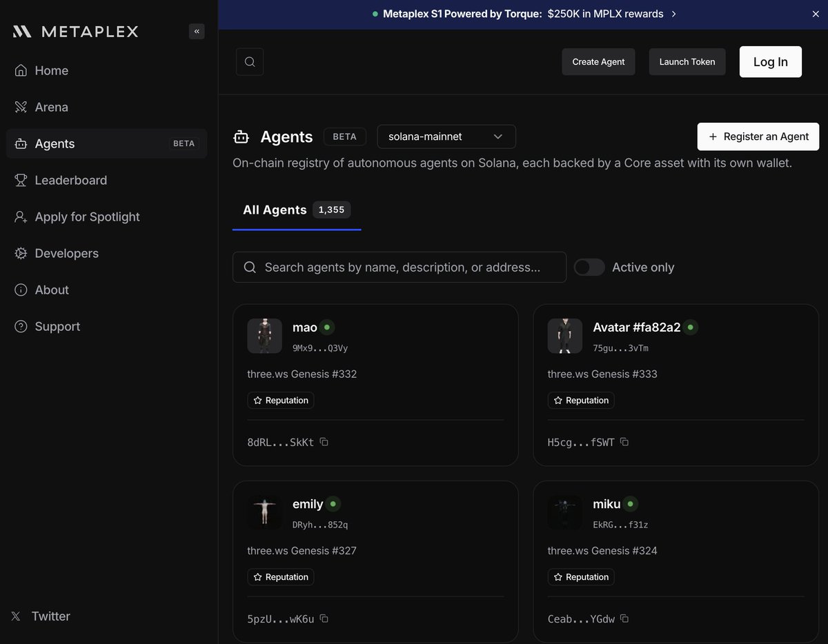Go to the Developers section
Viewport: 828px width, 644px height.
(x=107, y=253)
